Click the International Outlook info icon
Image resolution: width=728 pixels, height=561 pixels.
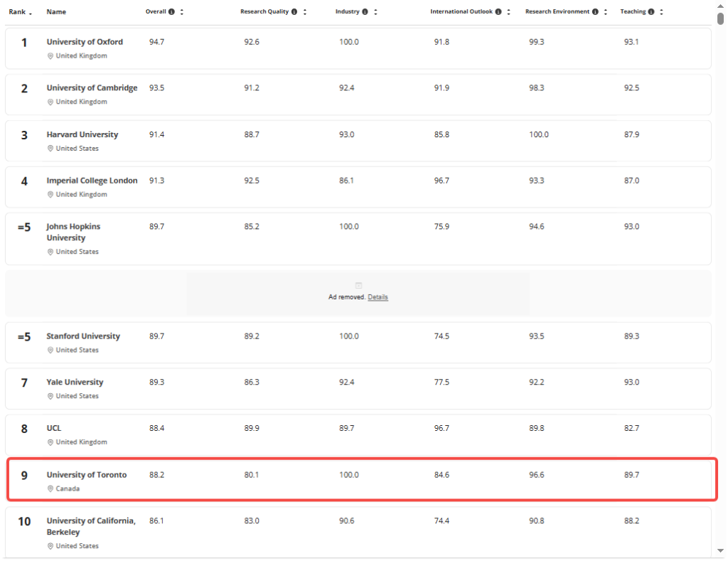[498, 12]
